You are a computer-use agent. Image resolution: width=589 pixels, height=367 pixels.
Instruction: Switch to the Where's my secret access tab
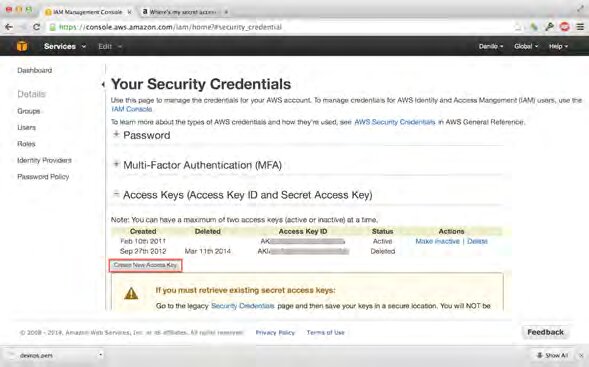[183, 12]
